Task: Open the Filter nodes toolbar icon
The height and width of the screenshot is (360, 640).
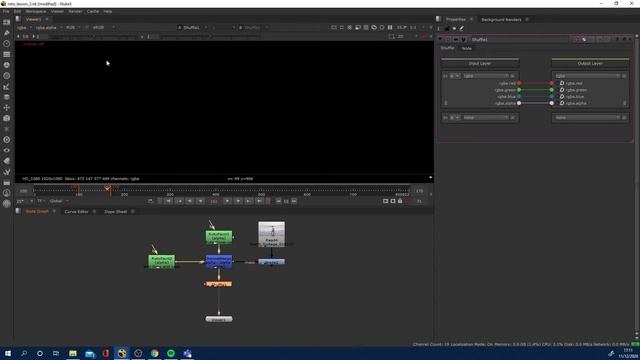Action: click(7, 76)
